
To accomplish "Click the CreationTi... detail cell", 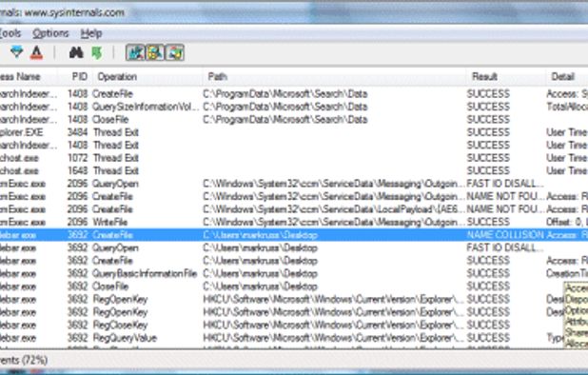I will (x=567, y=273).
